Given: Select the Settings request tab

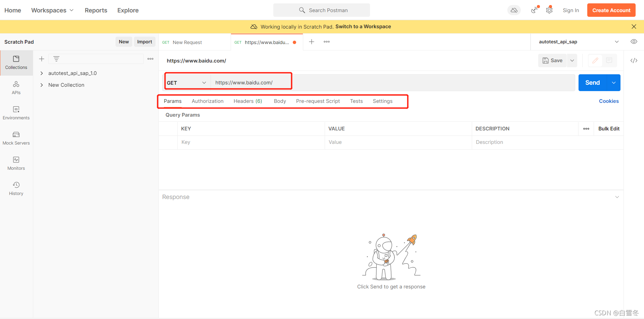Looking at the screenshot, I should (x=382, y=101).
